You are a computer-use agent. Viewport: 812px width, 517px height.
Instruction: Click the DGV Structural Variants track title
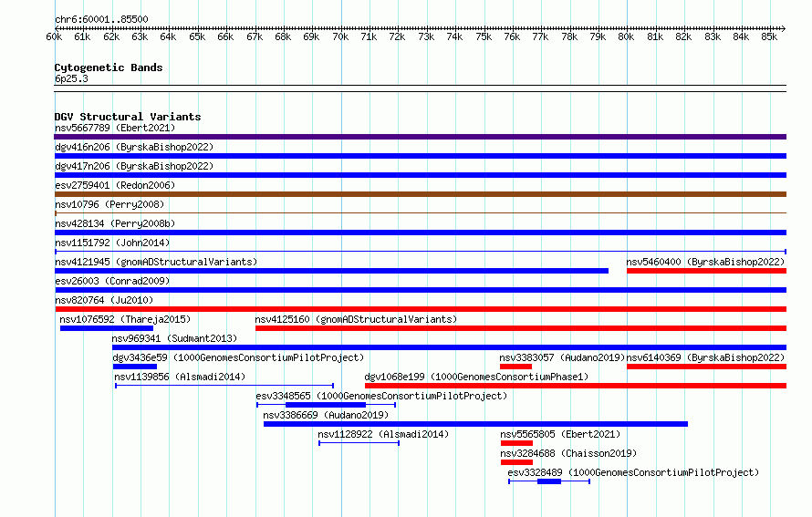128,117
